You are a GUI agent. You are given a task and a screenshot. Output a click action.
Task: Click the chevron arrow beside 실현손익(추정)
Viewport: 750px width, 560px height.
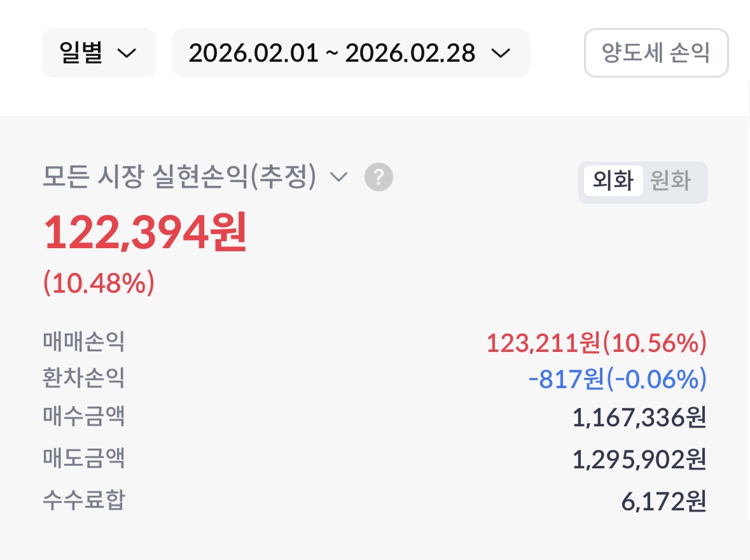(340, 178)
